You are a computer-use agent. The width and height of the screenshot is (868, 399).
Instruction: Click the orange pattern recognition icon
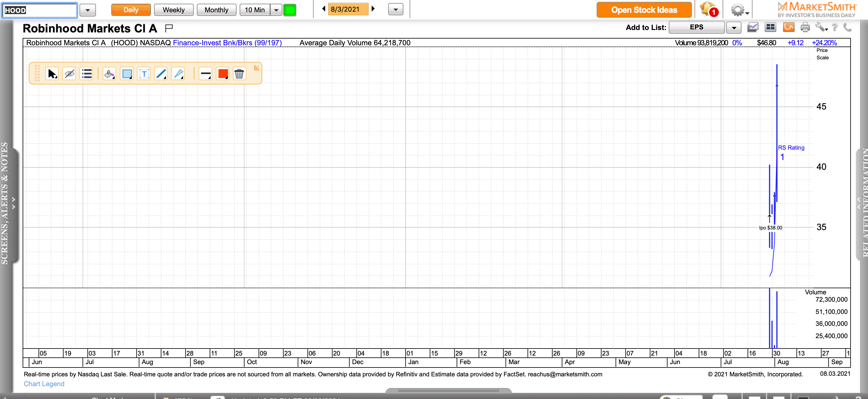789,27
